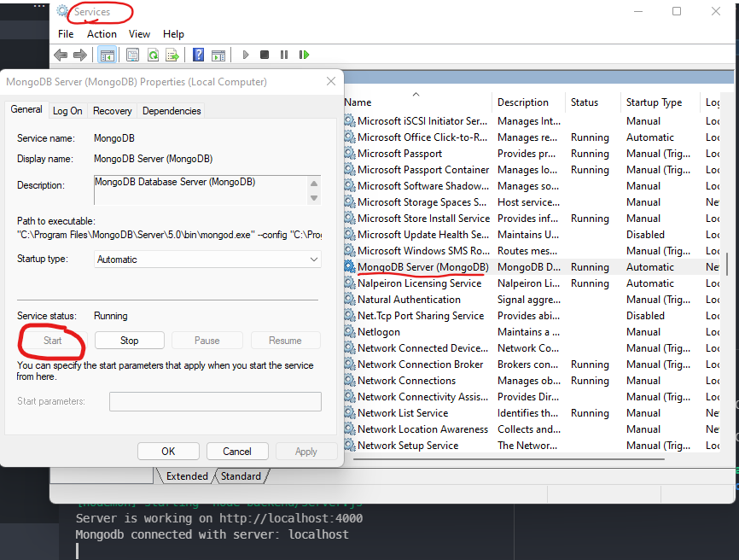The height and width of the screenshot is (560, 739).
Task: Select Microsoft Storage Spaces row
Action: [x=531, y=202]
